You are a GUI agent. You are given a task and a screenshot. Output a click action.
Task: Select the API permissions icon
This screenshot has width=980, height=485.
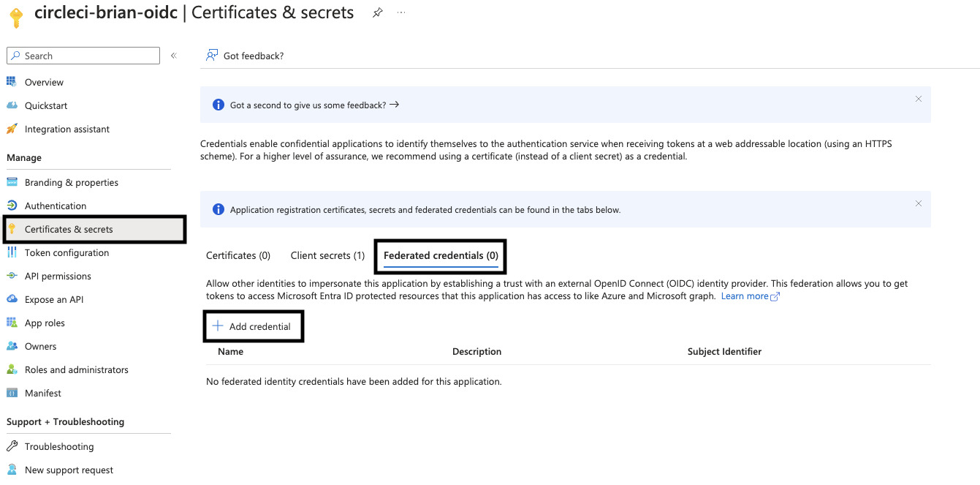point(12,276)
